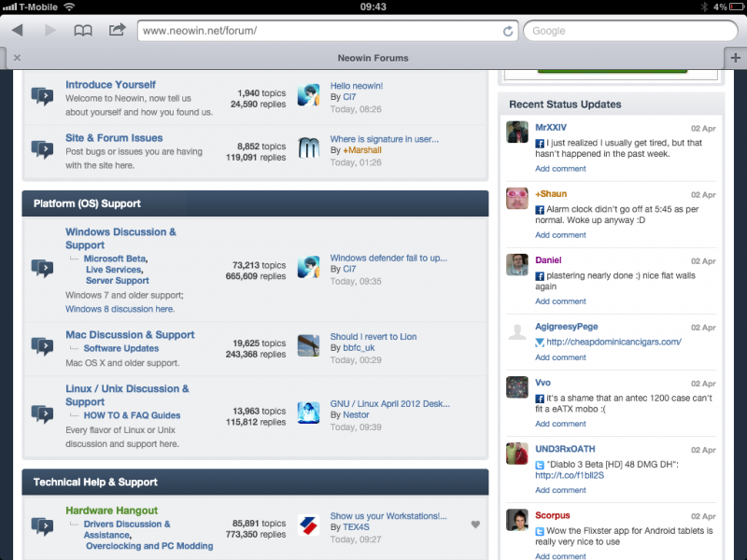Viewport: 747px width, 560px height.
Task: View bbfc_uk's profile link
Action: pos(359,347)
